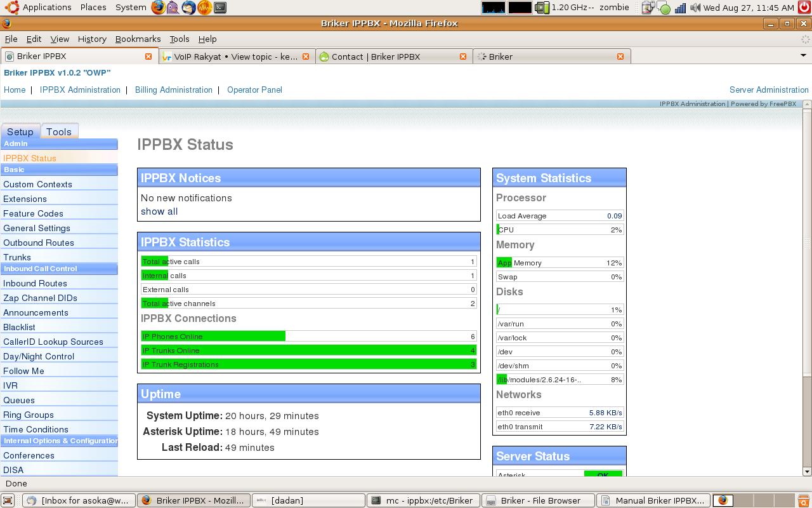Click the 'show all' notices link
This screenshot has height=508, width=812.
tap(159, 211)
